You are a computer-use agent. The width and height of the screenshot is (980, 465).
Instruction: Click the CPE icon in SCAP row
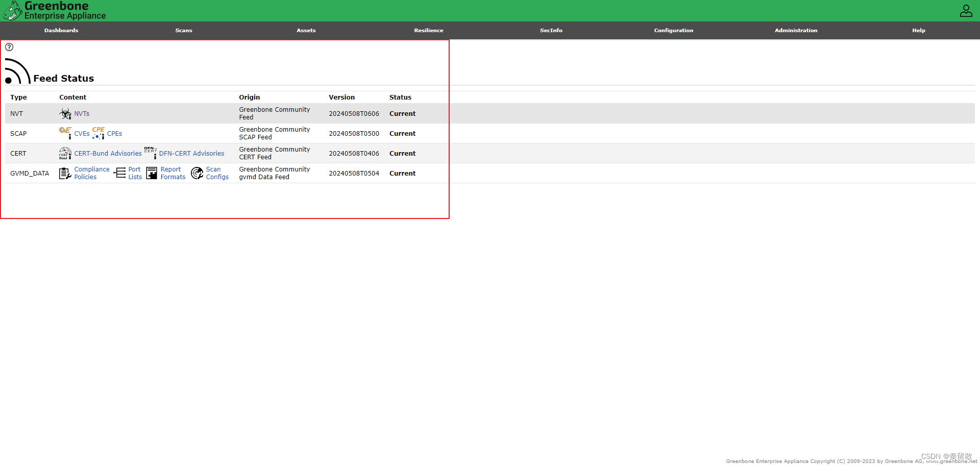[x=99, y=133]
